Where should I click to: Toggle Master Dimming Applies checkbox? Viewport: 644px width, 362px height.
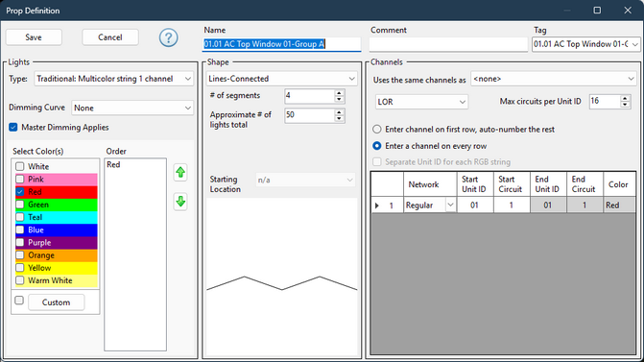coord(13,128)
